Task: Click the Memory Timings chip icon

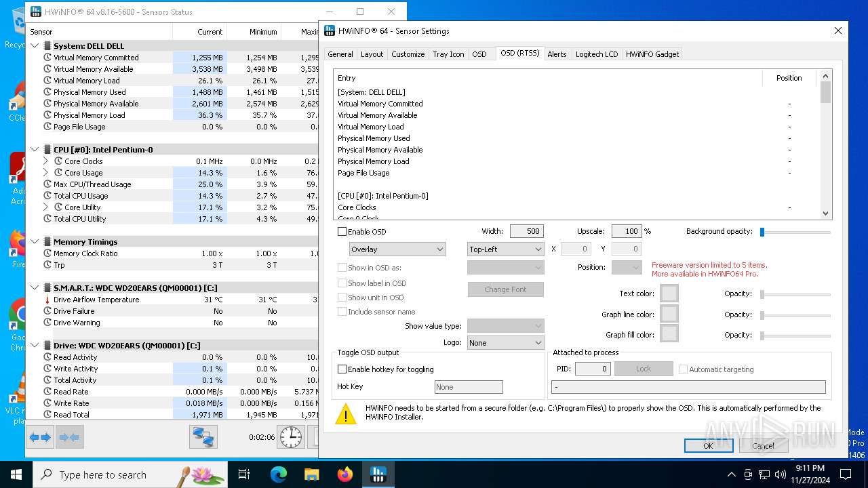Action: (47, 242)
